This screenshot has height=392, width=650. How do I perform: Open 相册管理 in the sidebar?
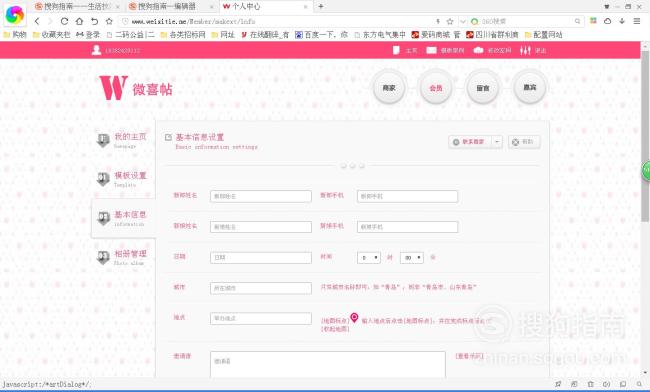[122, 257]
